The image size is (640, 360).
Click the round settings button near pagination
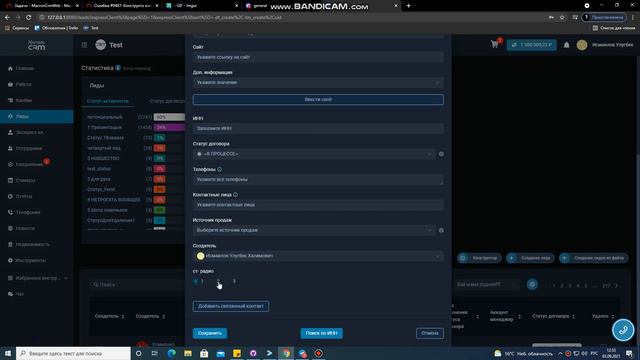coord(532,284)
